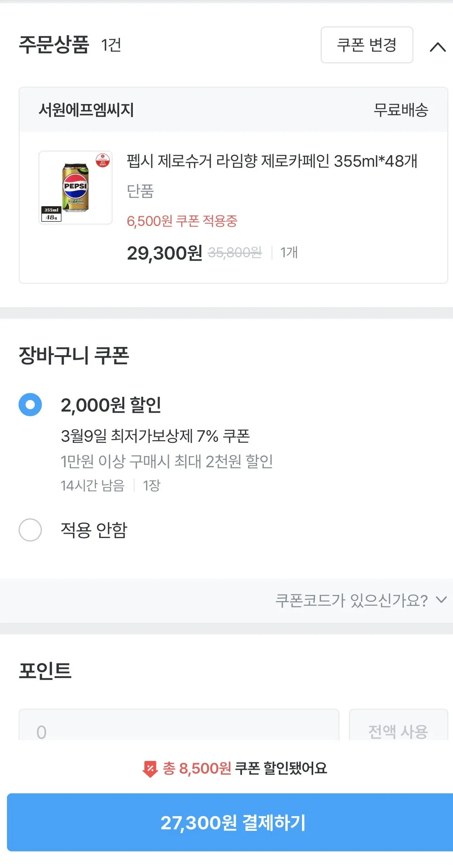Expand the 쿠폰코드가 있으신가요? section
Image resolution: width=453 pixels, height=868 pixels.
click(x=351, y=600)
